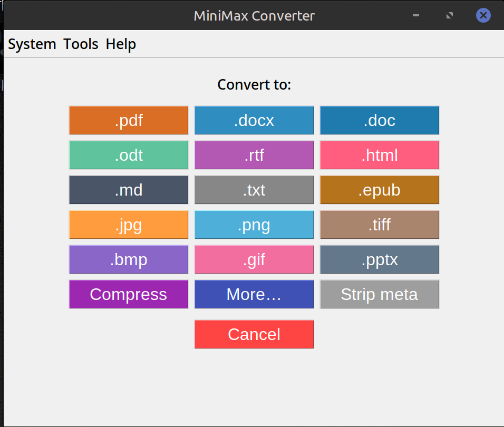This screenshot has width=504, height=427.
Task: Choose the .docx conversion button
Action: pos(254,120)
